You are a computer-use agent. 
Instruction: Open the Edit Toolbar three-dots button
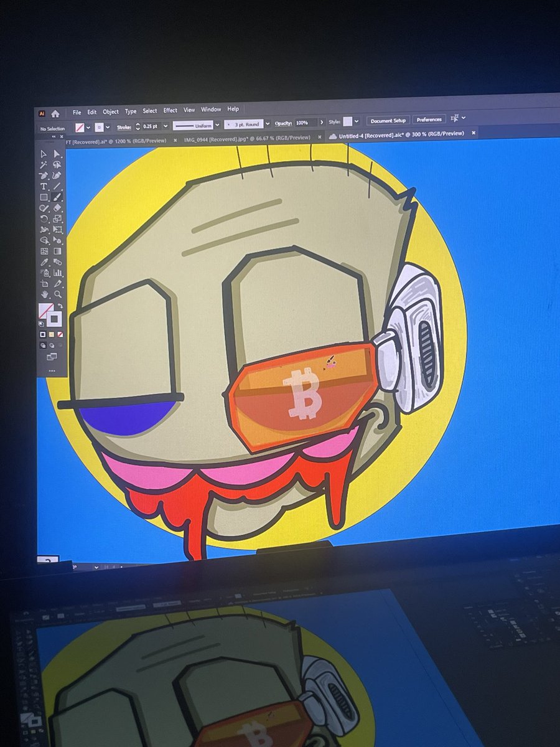[x=52, y=371]
